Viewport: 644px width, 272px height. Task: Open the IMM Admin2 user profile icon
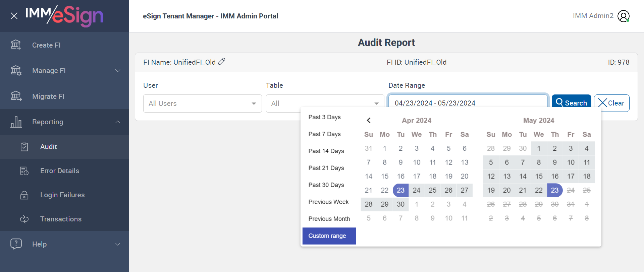[x=623, y=16]
